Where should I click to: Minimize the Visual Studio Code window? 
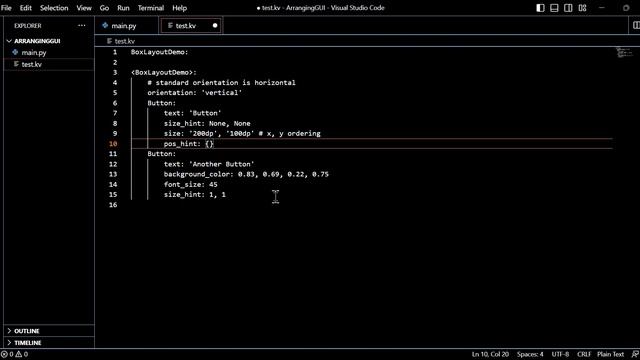[x=602, y=8]
